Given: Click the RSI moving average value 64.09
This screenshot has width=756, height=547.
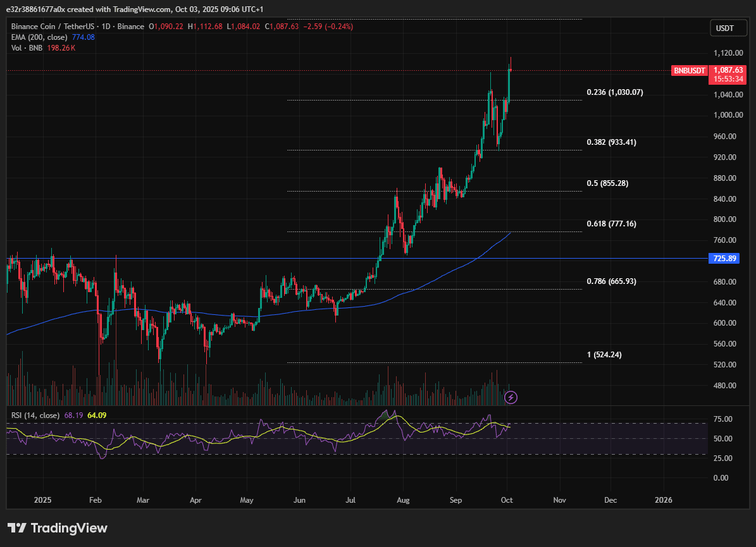Looking at the screenshot, I should tap(97, 415).
